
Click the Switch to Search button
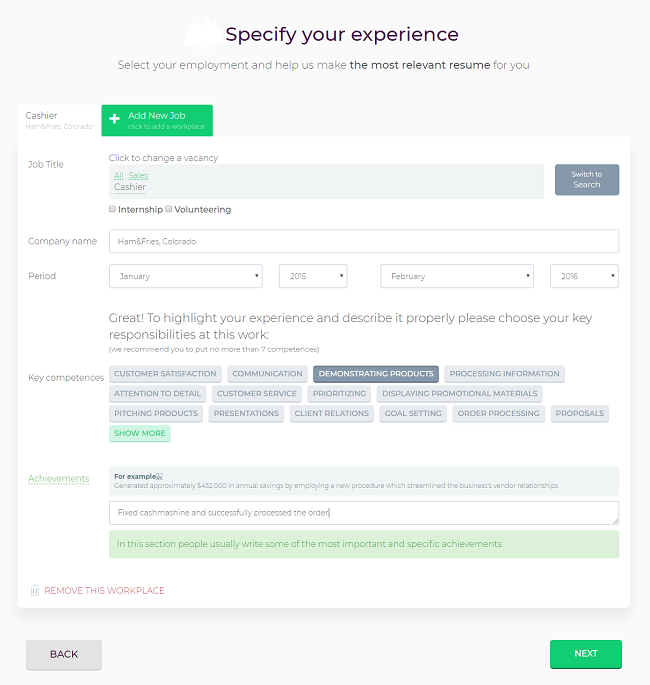587,180
